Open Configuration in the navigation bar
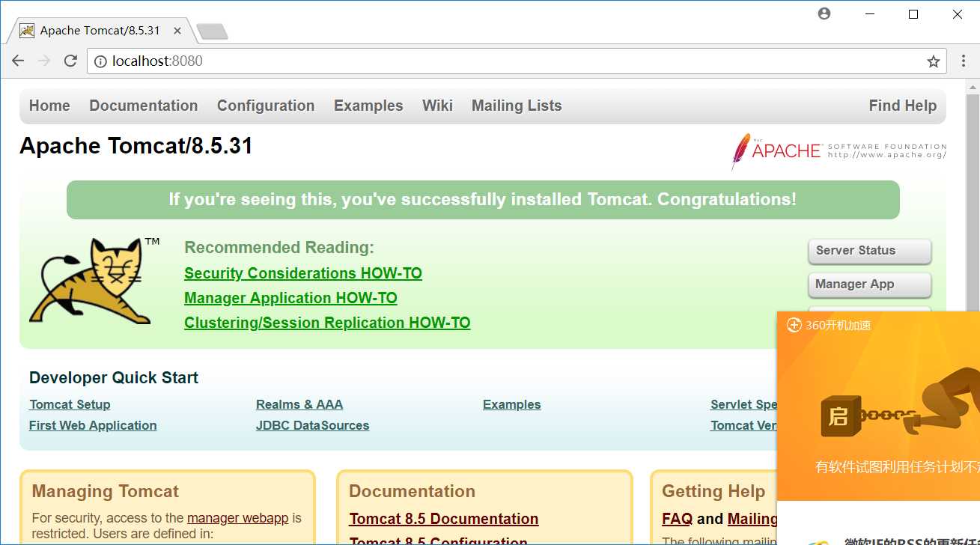The image size is (980, 545). [x=266, y=106]
